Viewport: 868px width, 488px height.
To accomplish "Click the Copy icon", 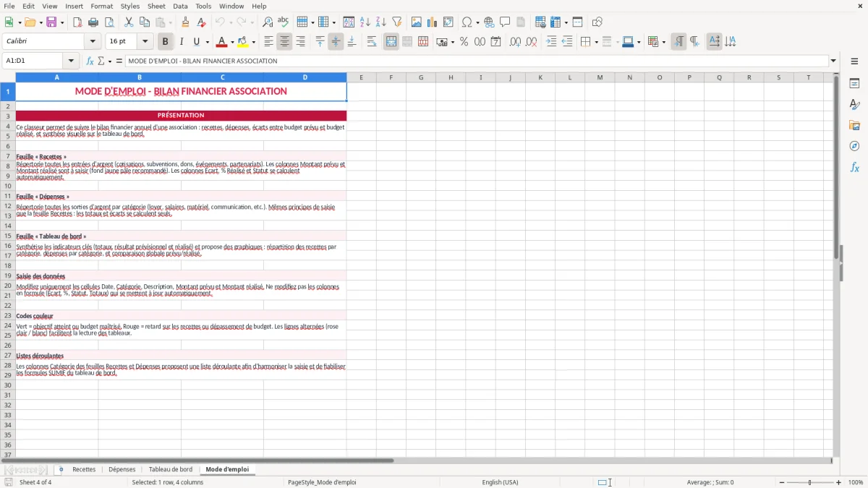I will [144, 22].
